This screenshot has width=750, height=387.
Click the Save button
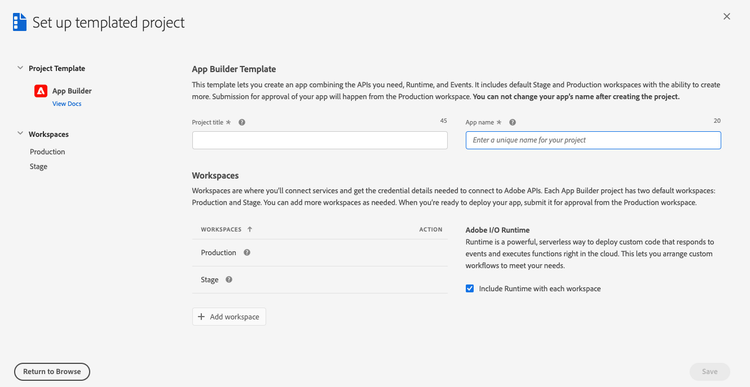click(710, 372)
